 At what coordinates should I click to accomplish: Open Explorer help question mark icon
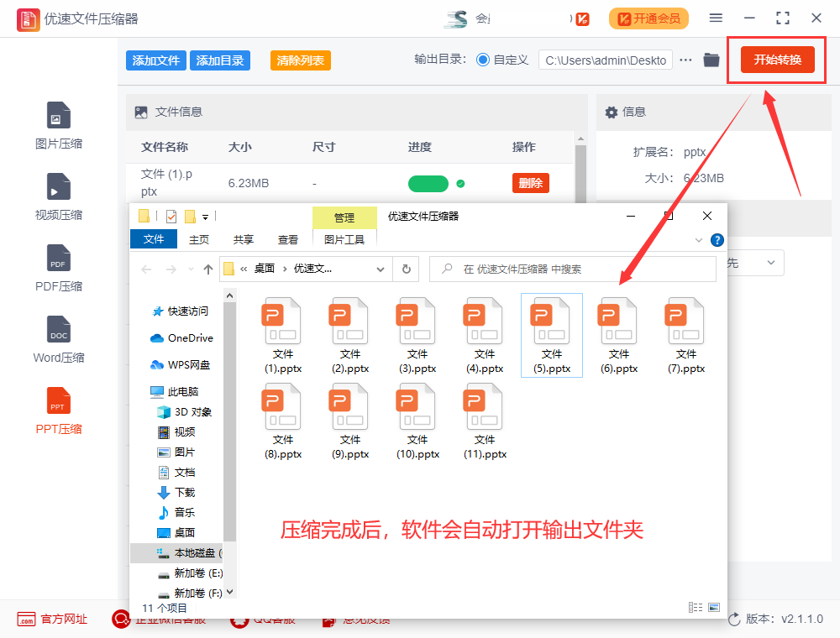(x=717, y=240)
